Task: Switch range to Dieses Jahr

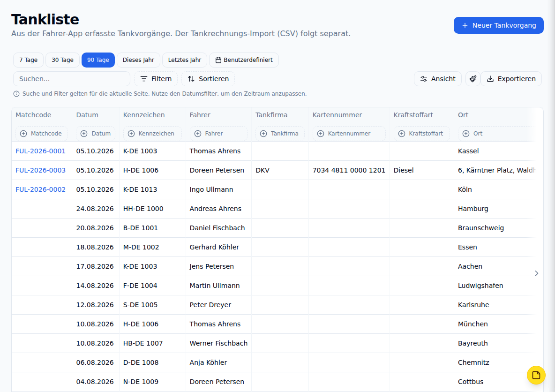Action: click(x=138, y=60)
